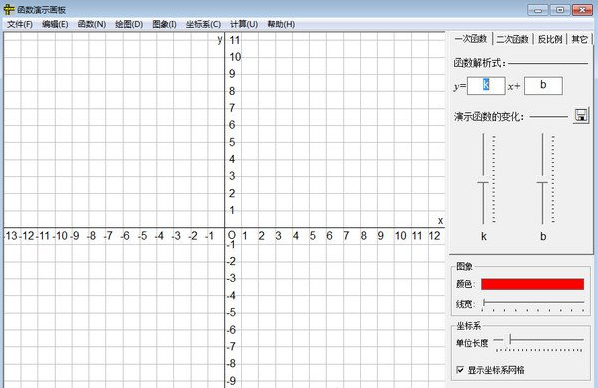
Task: Click the red 颜色 color swatch
Action: pos(532,284)
